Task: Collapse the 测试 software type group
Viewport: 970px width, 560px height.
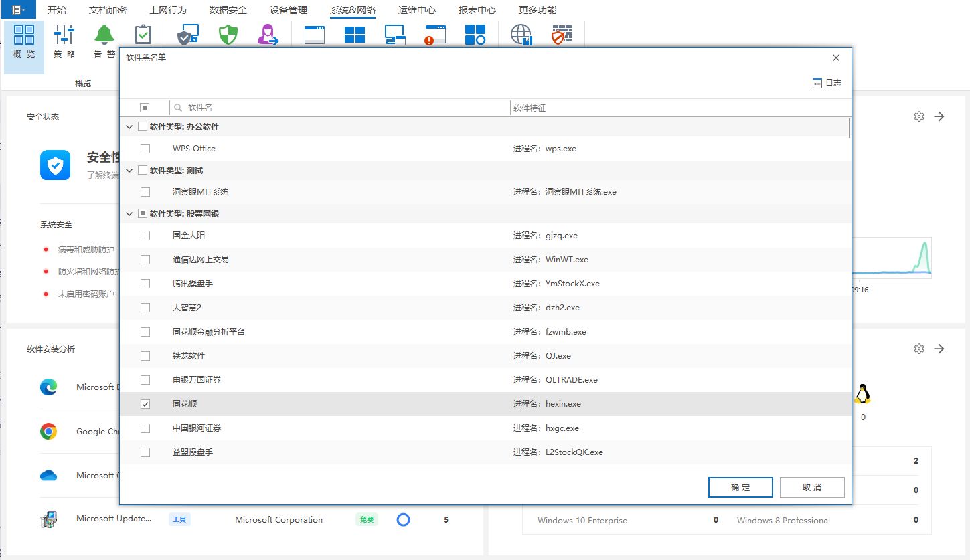Action: [x=129, y=170]
